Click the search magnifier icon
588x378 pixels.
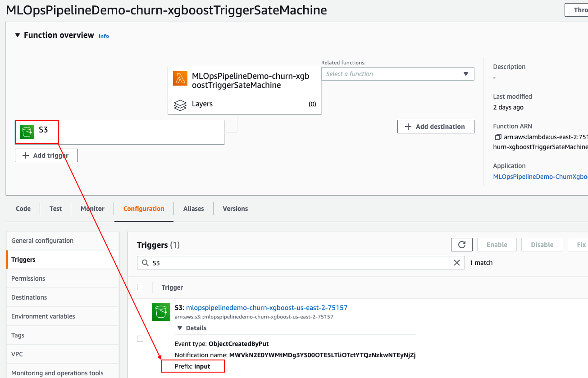tap(145, 263)
